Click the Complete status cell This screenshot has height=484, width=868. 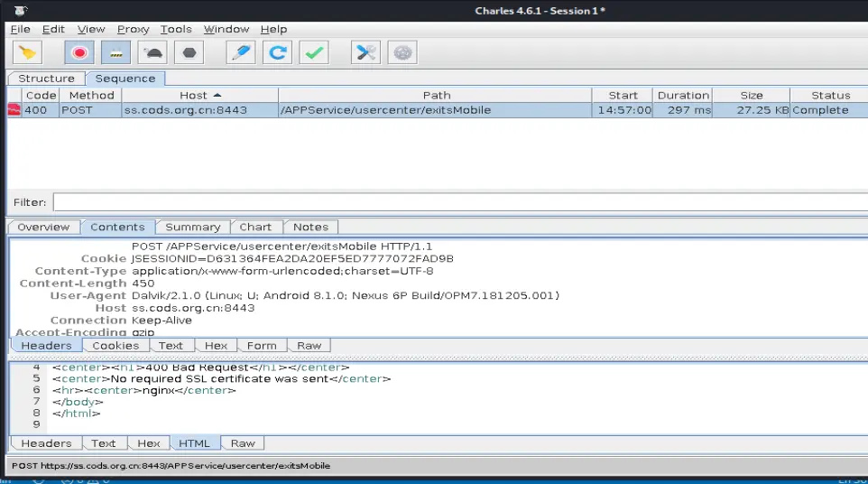829,109
